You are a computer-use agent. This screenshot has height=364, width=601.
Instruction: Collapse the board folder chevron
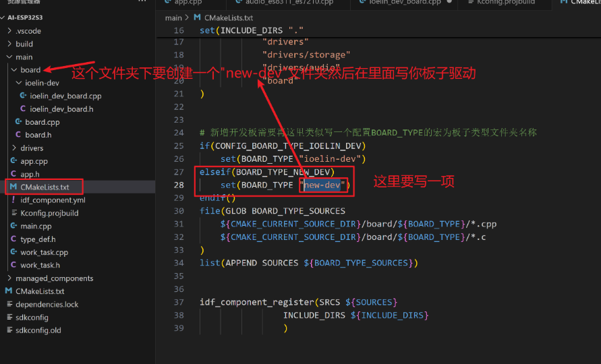pos(14,69)
